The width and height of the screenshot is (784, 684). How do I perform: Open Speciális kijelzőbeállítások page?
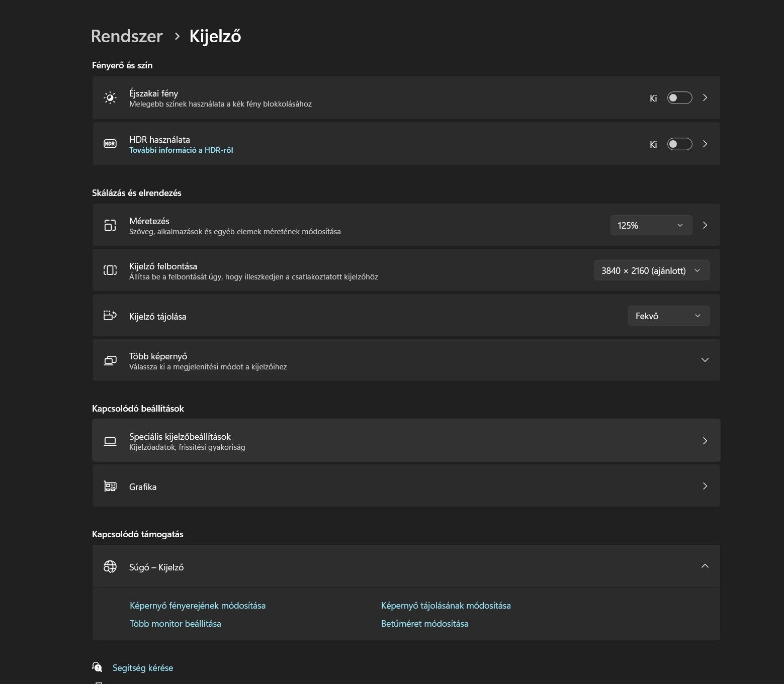point(406,441)
